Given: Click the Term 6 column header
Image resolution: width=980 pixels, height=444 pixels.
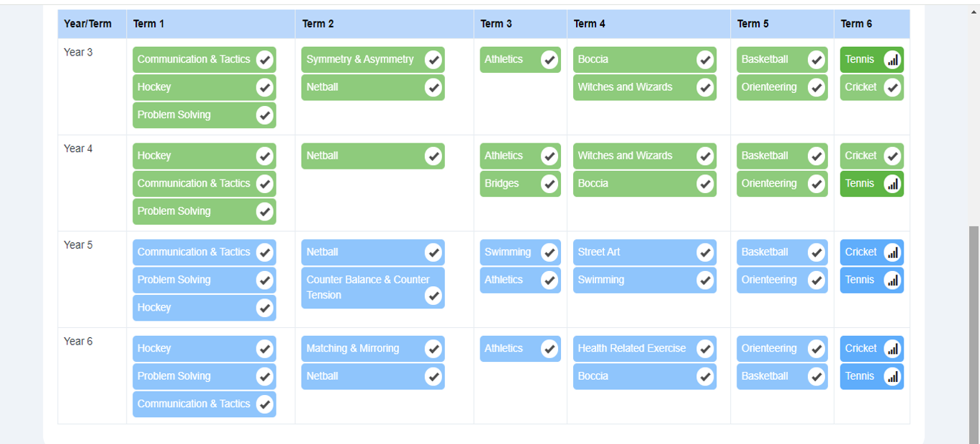Looking at the screenshot, I should [856, 24].
